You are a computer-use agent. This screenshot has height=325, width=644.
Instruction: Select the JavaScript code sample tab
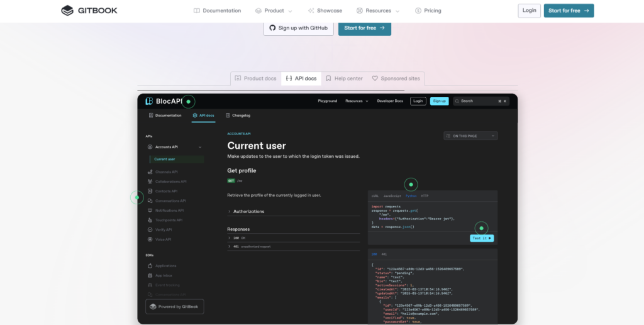click(392, 196)
